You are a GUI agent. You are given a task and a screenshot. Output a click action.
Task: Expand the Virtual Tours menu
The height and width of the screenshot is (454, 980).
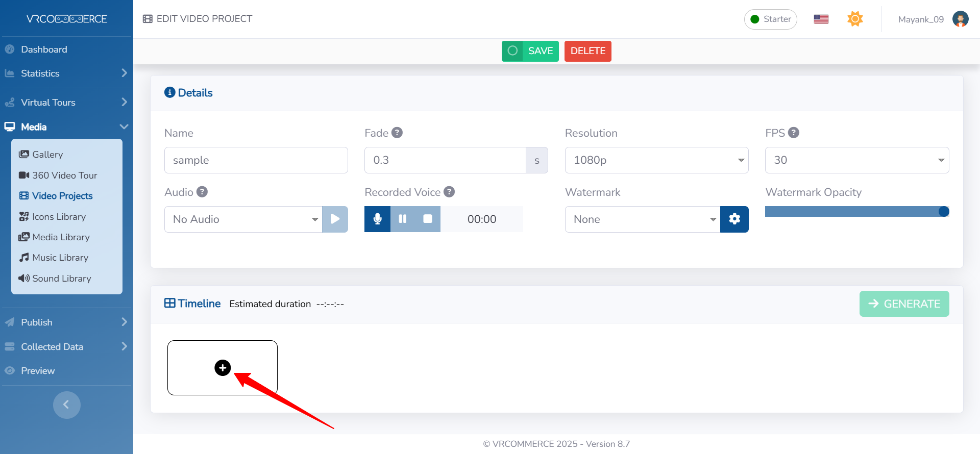tap(66, 103)
